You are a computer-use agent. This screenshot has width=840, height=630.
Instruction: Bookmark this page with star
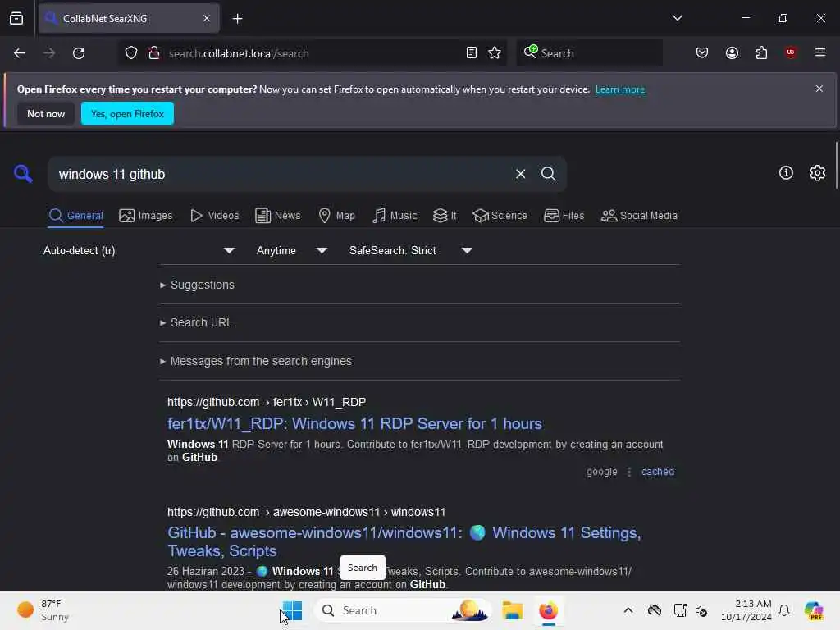495,53
